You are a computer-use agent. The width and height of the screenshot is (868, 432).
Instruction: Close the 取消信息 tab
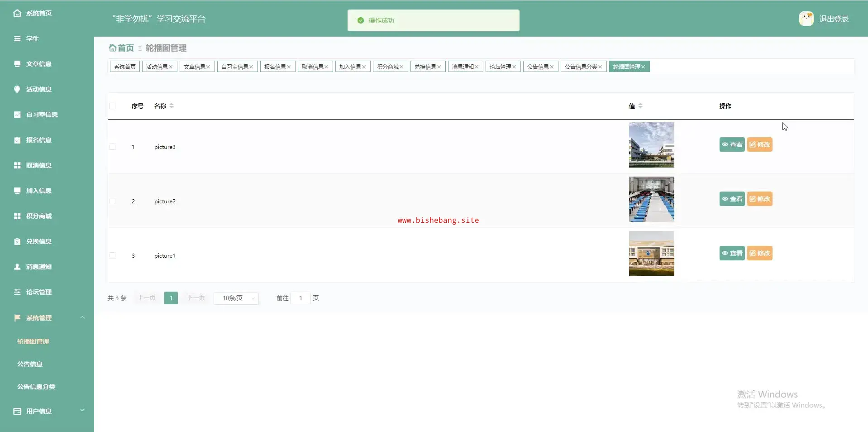pyautogui.click(x=326, y=67)
